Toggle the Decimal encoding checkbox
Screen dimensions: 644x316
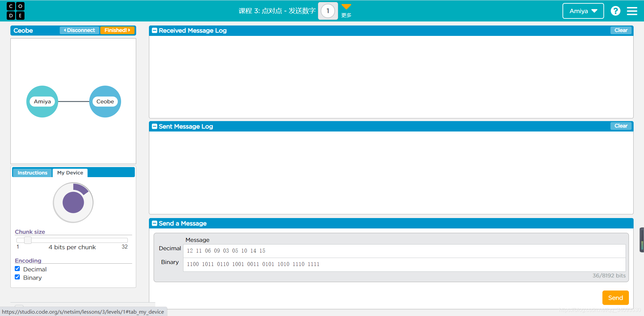(17, 269)
